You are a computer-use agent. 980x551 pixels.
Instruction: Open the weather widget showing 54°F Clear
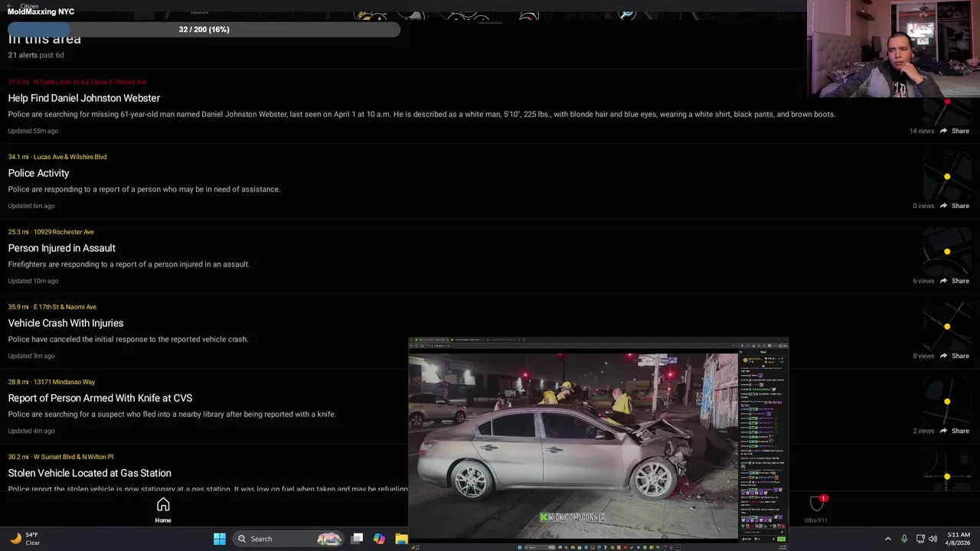click(24, 539)
